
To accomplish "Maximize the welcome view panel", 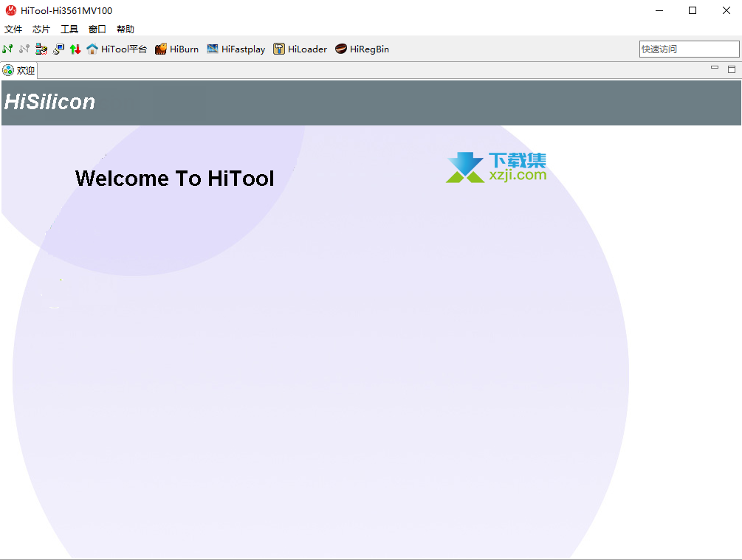I will tap(732, 69).
